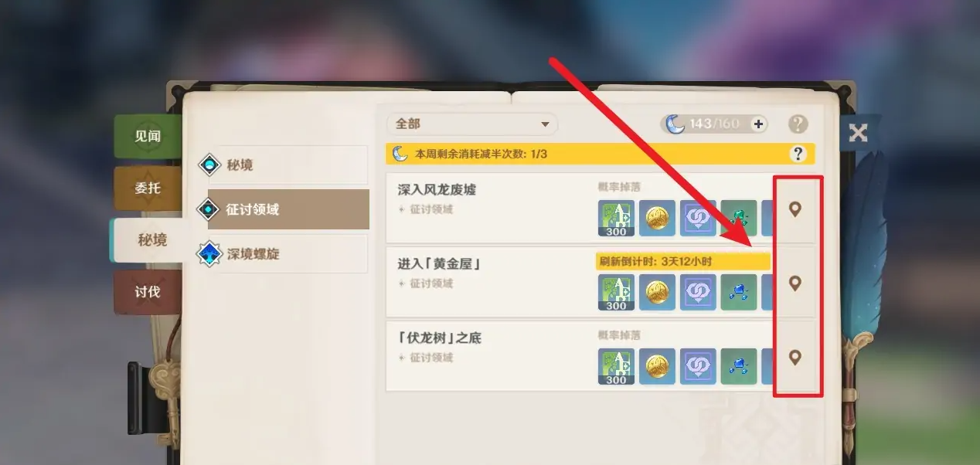Click the Mora coin reward in 进入「黄金屋」
Image resolution: width=980 pixels, height=465 pixels.
tap(657, 293)
